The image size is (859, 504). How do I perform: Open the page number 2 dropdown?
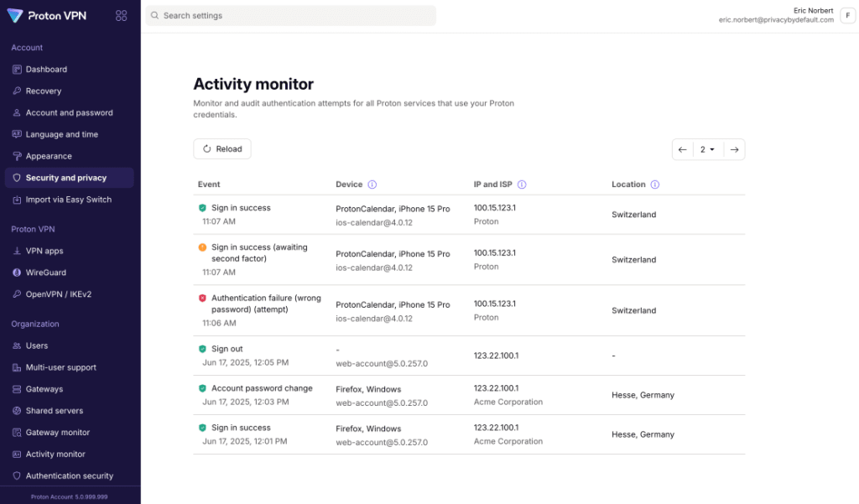coord(708,149)
